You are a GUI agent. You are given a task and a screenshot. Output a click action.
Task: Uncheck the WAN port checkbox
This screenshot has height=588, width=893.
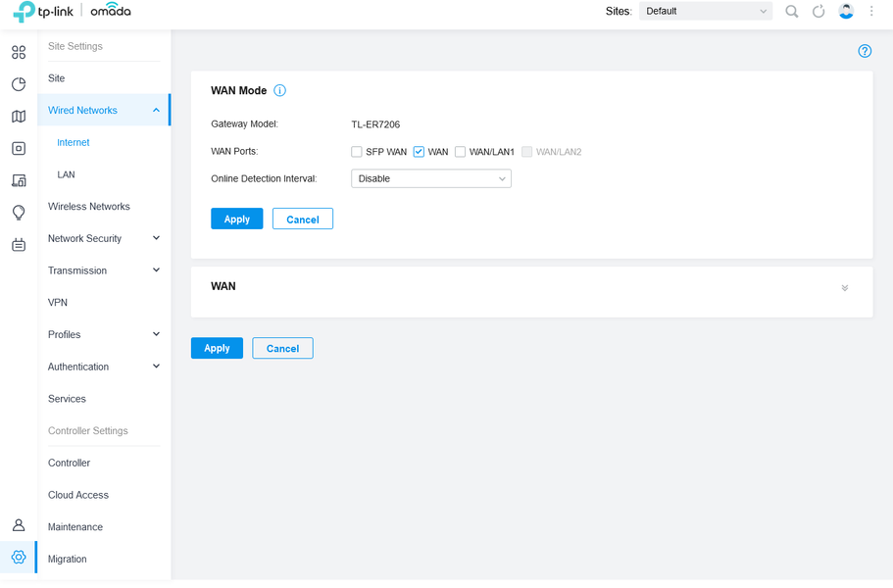419,152
